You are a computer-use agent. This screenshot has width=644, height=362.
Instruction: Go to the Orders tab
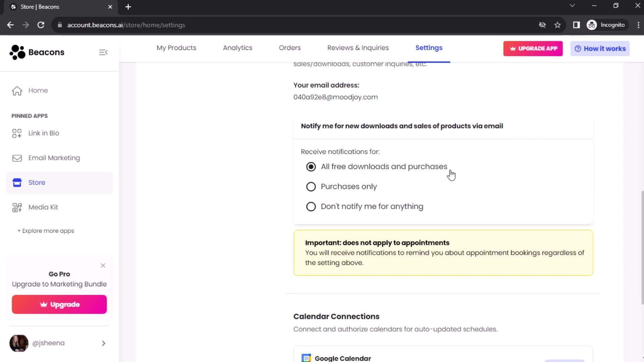pyautogui.click(x=290, y=48)
